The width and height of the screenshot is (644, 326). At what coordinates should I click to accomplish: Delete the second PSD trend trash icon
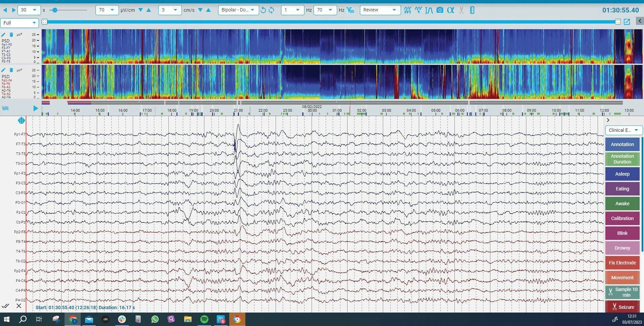click(11, 70)
